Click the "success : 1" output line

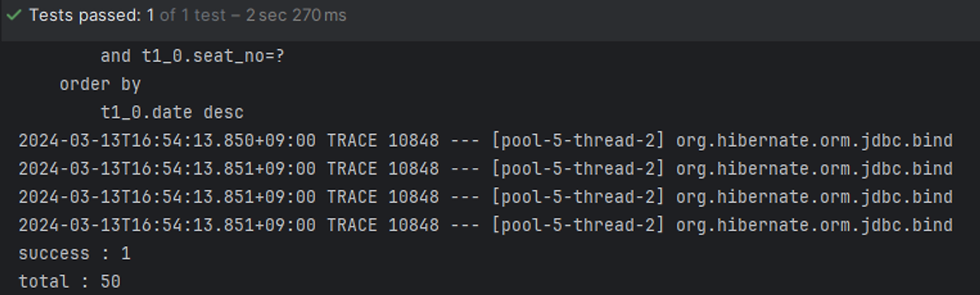74,254
